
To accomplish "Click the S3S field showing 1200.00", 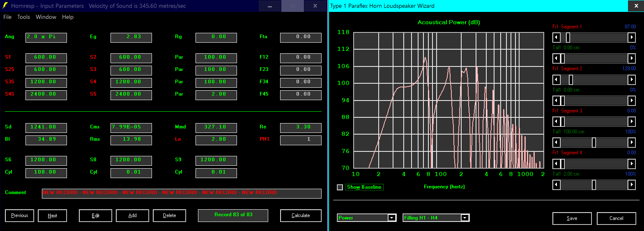I will tap(46, 83).
